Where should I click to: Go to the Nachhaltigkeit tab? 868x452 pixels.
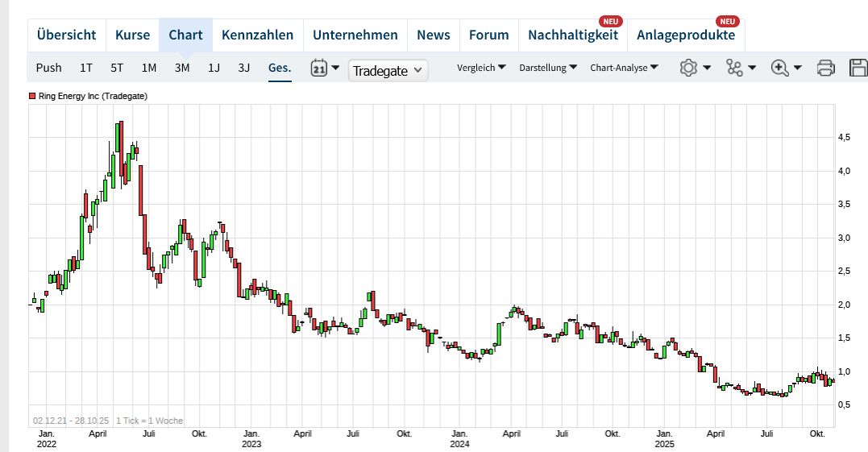(x=572, y=35)
